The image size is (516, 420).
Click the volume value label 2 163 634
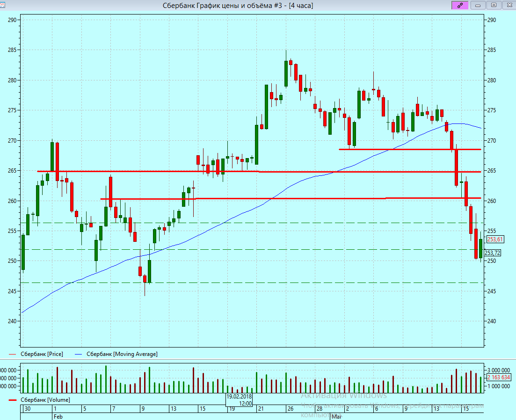[499, 377]
